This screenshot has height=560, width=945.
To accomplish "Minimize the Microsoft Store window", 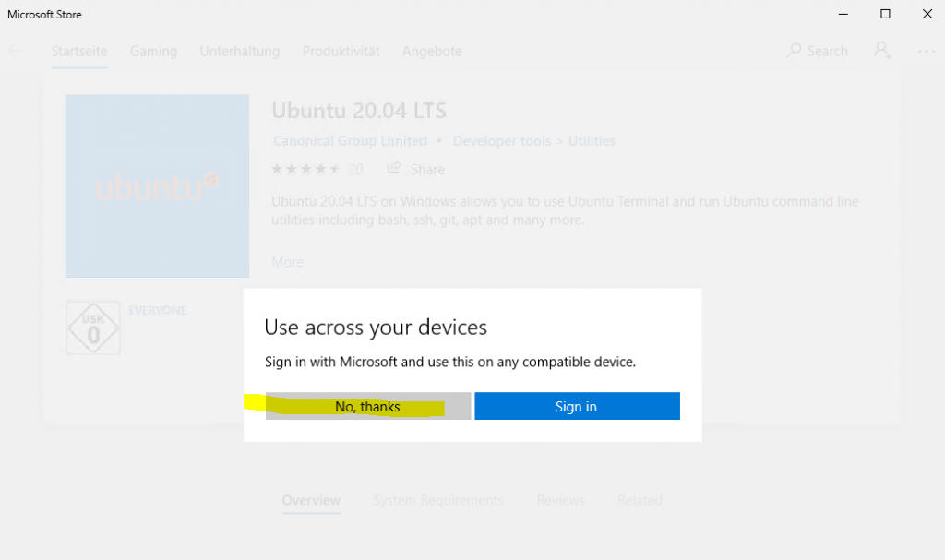I will pos(843,14).
